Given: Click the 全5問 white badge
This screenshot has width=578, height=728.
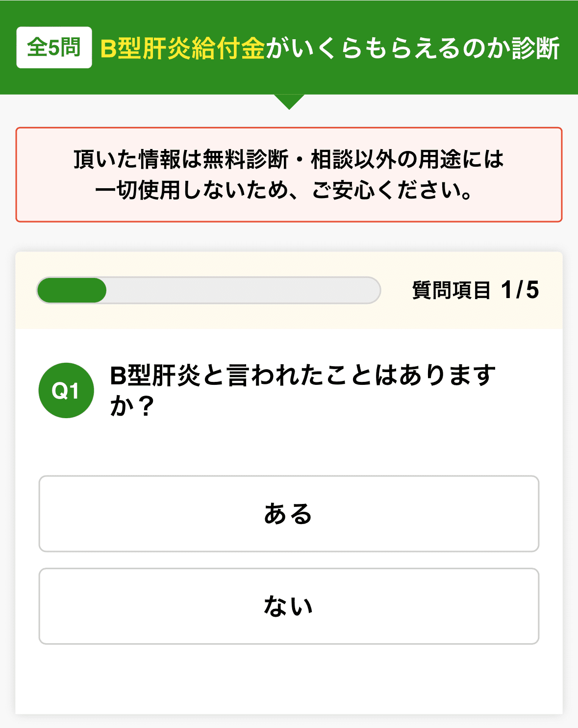Looking at the screenshot, I should pos(54,48).
